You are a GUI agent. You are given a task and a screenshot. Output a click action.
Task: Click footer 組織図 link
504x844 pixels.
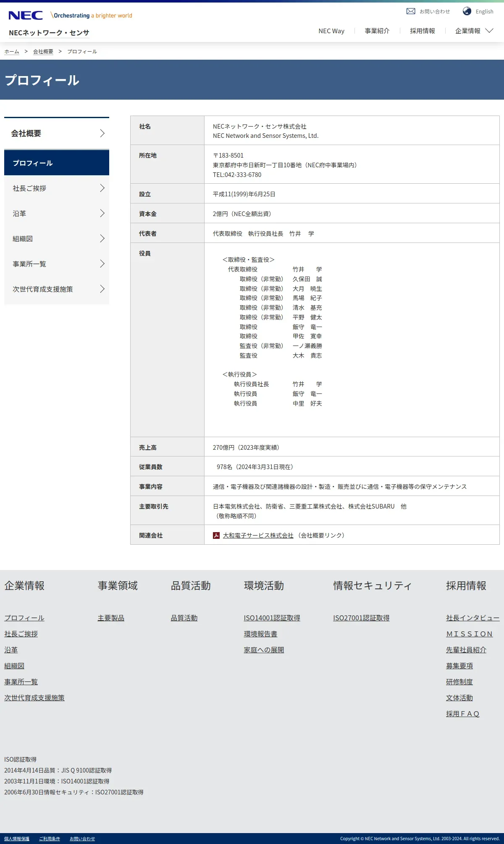click(x=14, y=665)
